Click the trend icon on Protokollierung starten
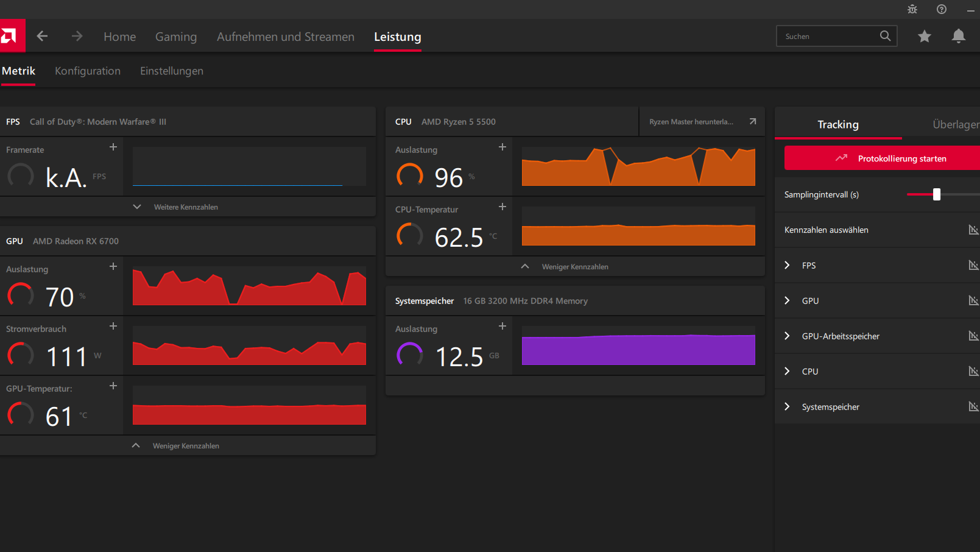The image size is (980, 552). click(841, 158)
